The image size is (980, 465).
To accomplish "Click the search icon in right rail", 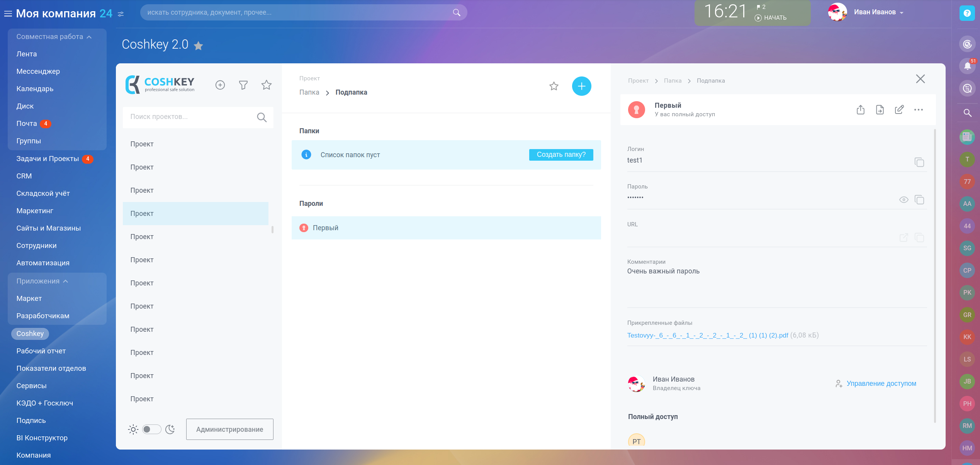I will pyautogui.click(x=967, y=113).
